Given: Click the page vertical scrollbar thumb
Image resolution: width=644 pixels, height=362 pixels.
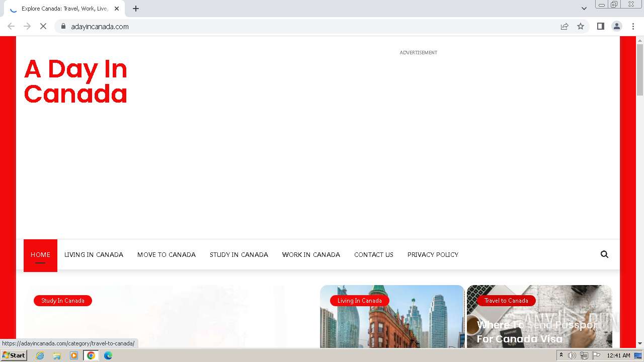Looking at the screenshot, I should 640,69.
